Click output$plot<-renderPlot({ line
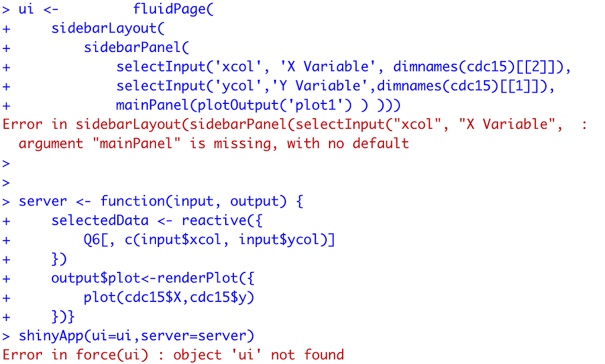Viewport: 605px width, 364px height. pos(153,278)
